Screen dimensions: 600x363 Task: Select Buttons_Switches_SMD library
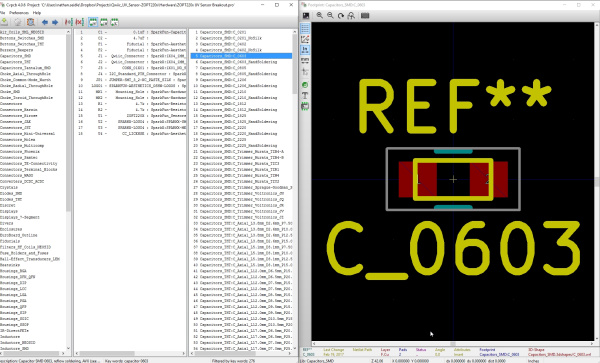(33, 38)
